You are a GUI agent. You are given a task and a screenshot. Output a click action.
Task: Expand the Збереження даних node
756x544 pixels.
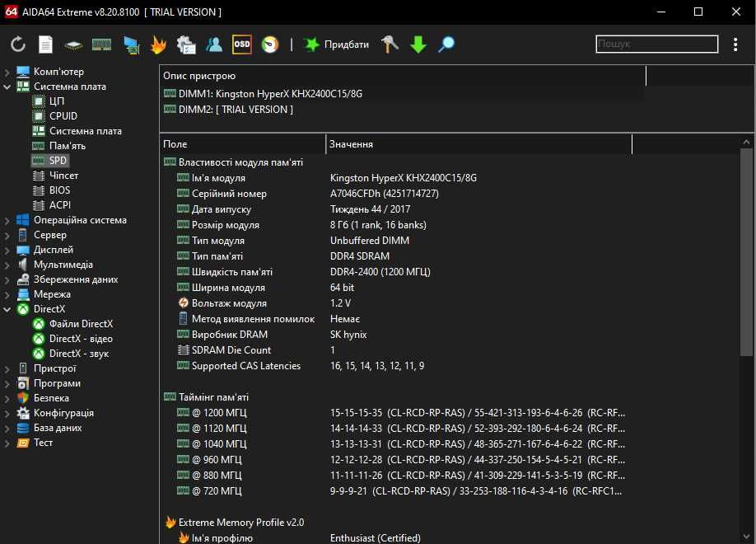(x=7, y=280)
